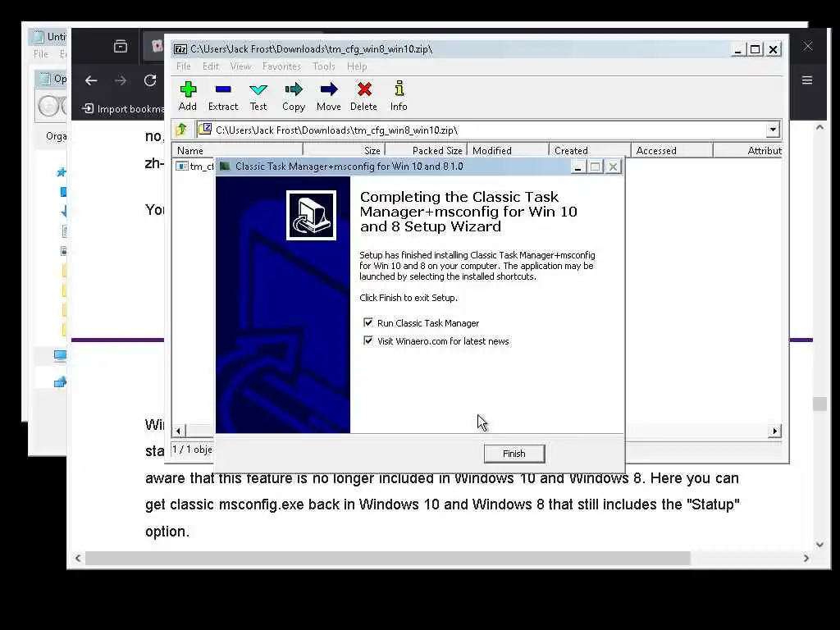Open the 7-Zip Edit menu
Viewport: 840px width, 630px height.
coord(211,66)
